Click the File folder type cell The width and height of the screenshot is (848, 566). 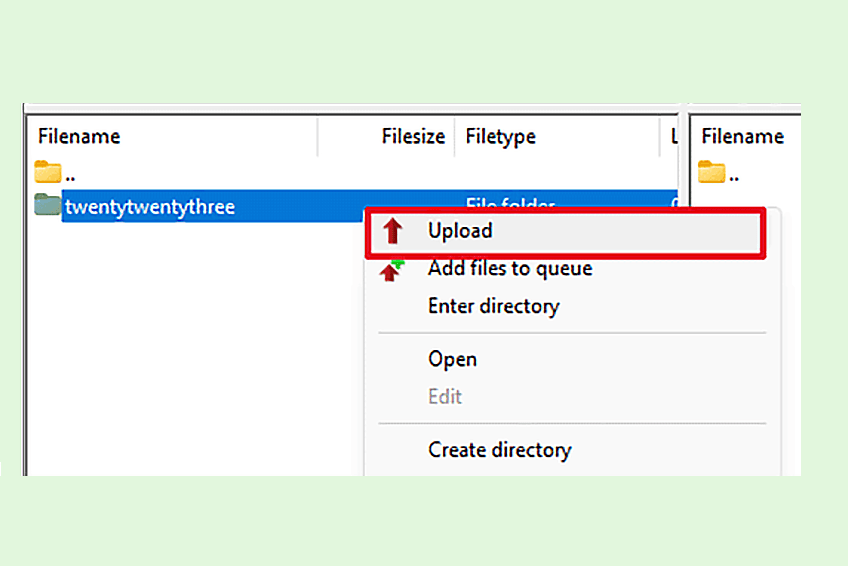coord(510,204)
